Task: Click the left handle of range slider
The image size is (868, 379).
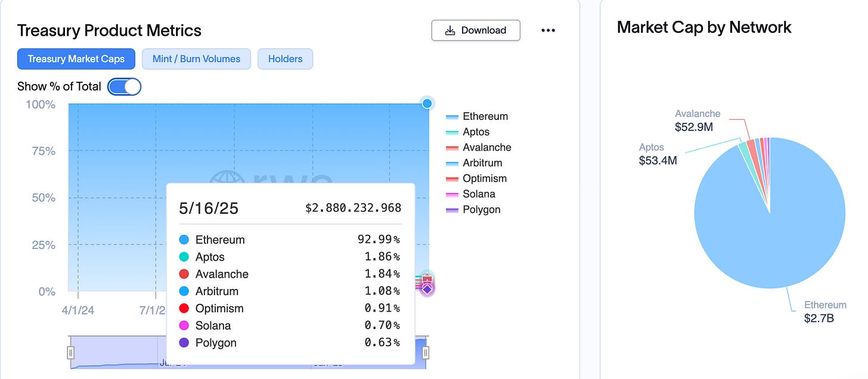Action: tap(70, 353)
